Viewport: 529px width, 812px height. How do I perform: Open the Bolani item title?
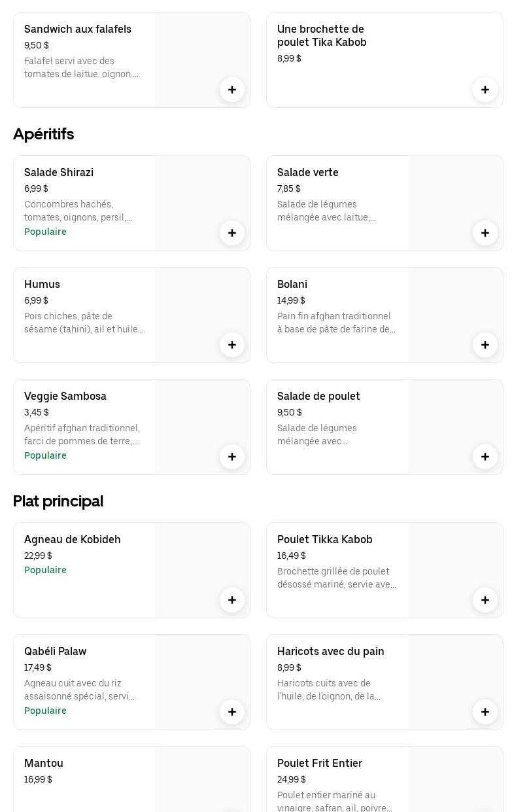292,285
